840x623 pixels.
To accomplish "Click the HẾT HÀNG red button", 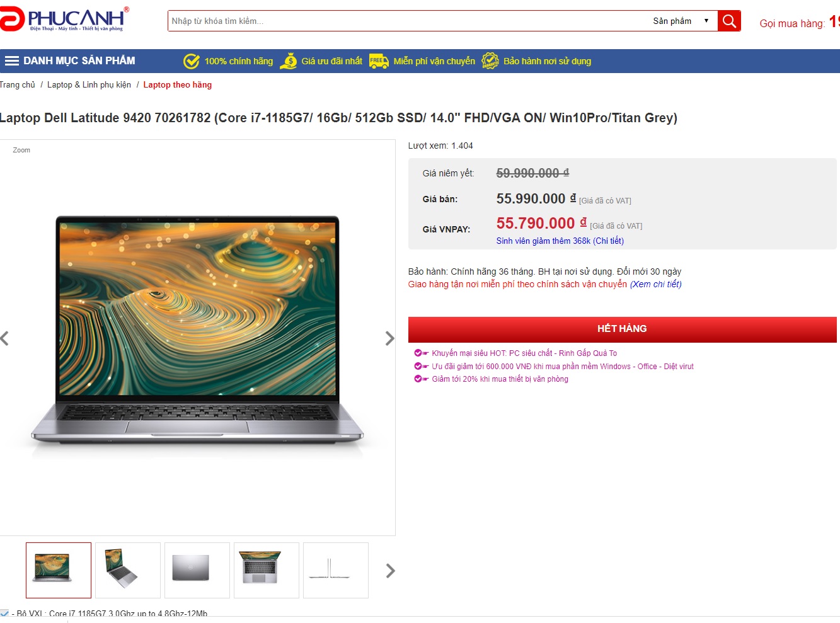I will (622, 329).
